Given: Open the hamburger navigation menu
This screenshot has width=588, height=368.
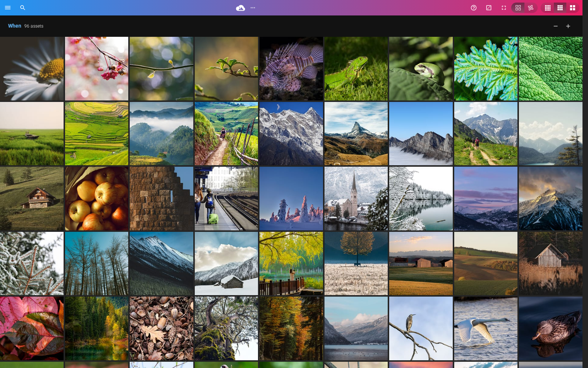Looking at the screenshot, I should 8,8.
